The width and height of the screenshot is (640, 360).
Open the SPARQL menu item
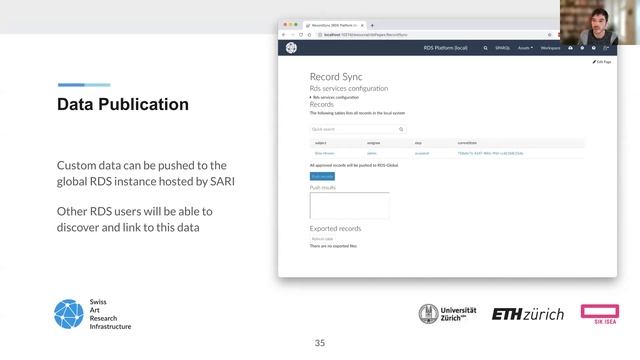(x=502, y=48)
